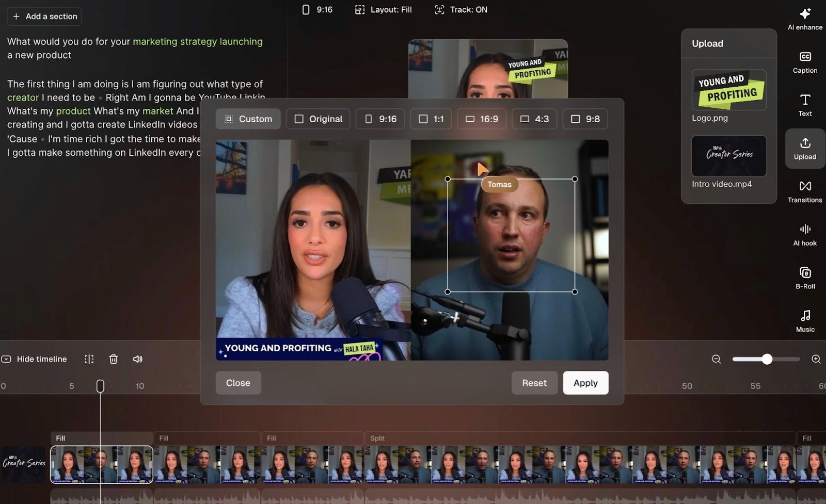This screenshot has width=826, height=504.
Task: Select the Original aspect ratio option
Action: coord(318,119)
